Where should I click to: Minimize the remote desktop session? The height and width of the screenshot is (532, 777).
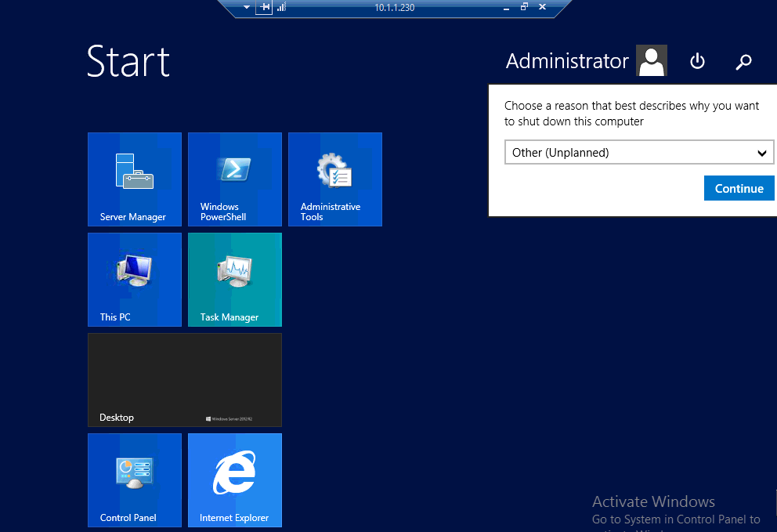[x=506, y=8]
